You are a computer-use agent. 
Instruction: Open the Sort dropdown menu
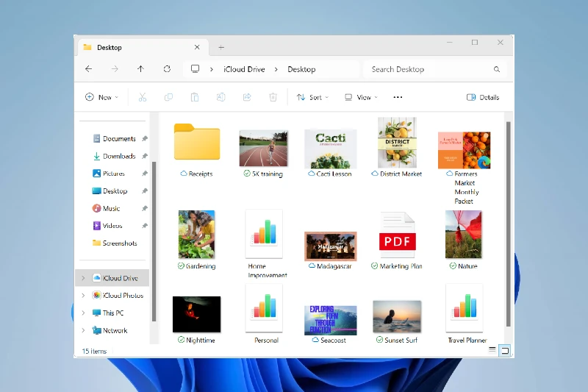pos(312,97)
